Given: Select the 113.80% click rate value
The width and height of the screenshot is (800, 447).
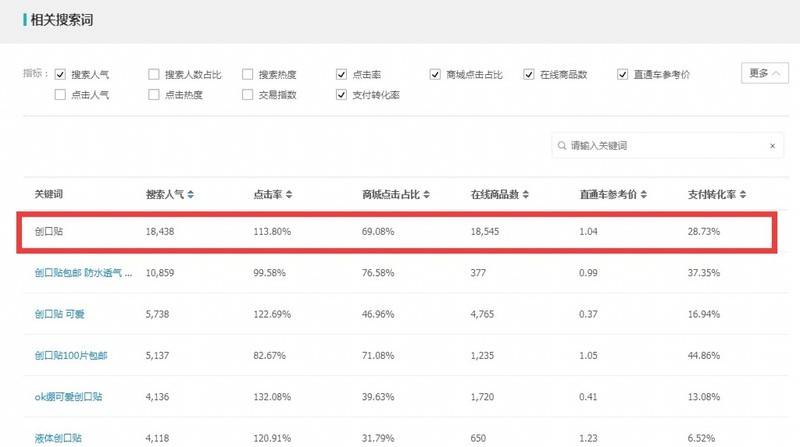Looking at the screenshot, I should pyautogui.click(x=272, y=232).
